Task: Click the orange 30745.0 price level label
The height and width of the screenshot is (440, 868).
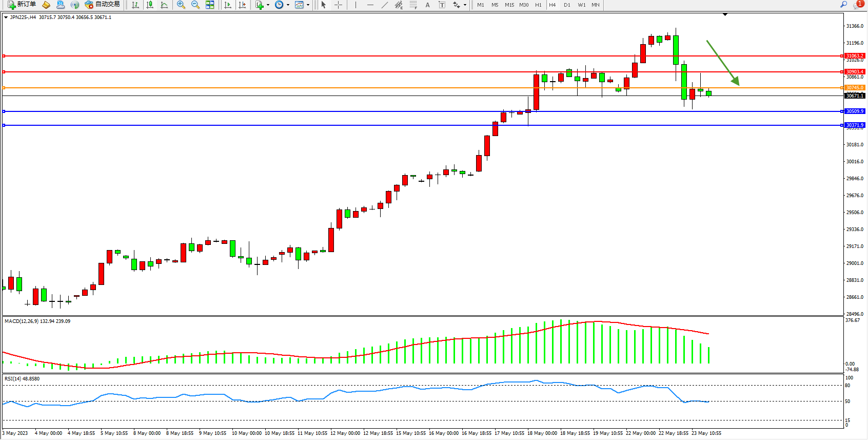Action: [x=855, y=88]
